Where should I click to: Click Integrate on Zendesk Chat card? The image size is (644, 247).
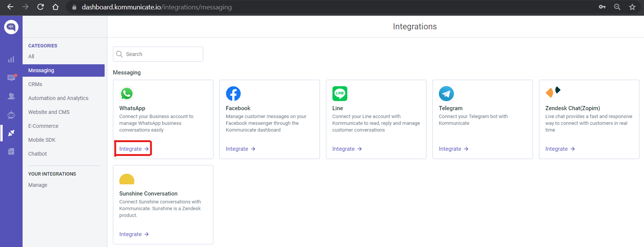click(560, 149)
